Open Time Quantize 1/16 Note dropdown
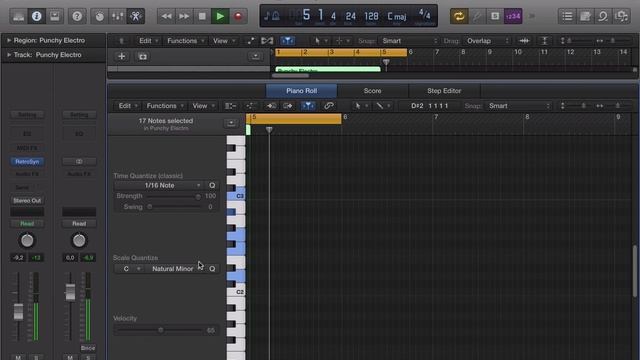The height and width of the screenshot is (360, 640). [159, 185]
